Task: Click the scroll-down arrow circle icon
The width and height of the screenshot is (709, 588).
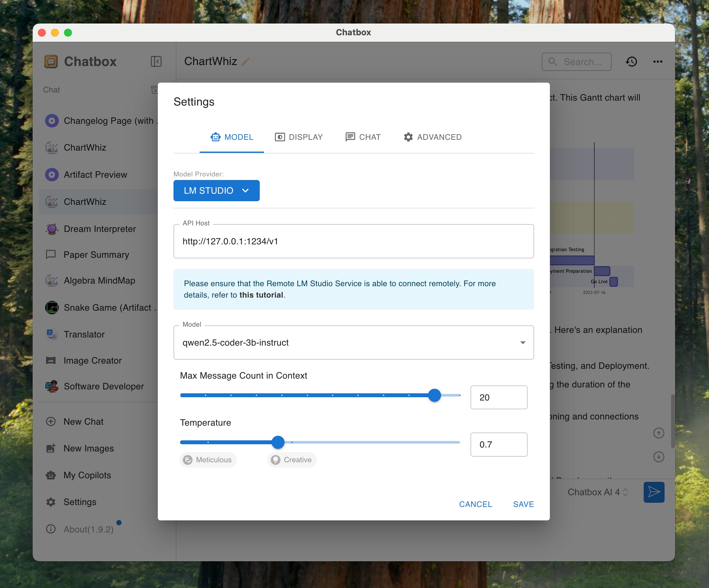Action: [x=658, y=457]
